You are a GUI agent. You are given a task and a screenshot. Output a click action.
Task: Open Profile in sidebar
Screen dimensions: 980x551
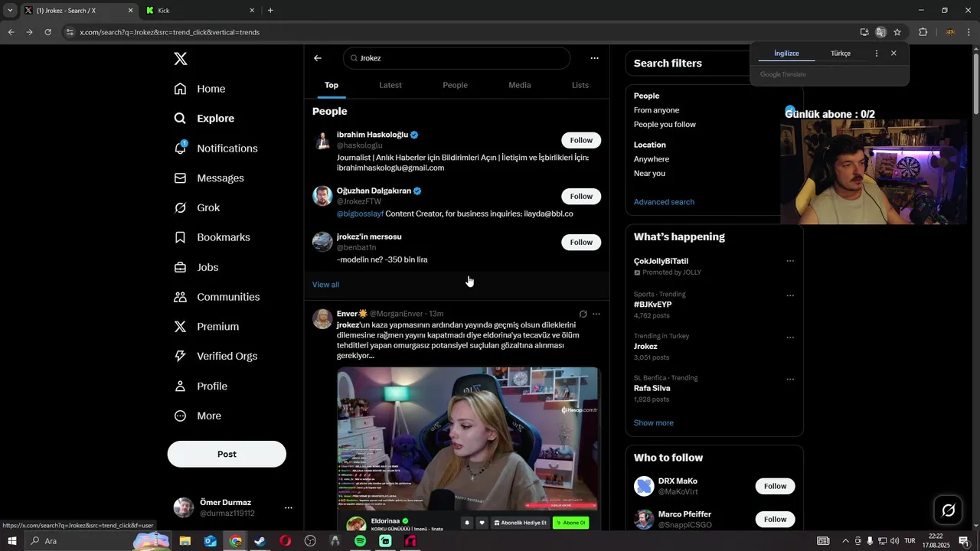201,386
